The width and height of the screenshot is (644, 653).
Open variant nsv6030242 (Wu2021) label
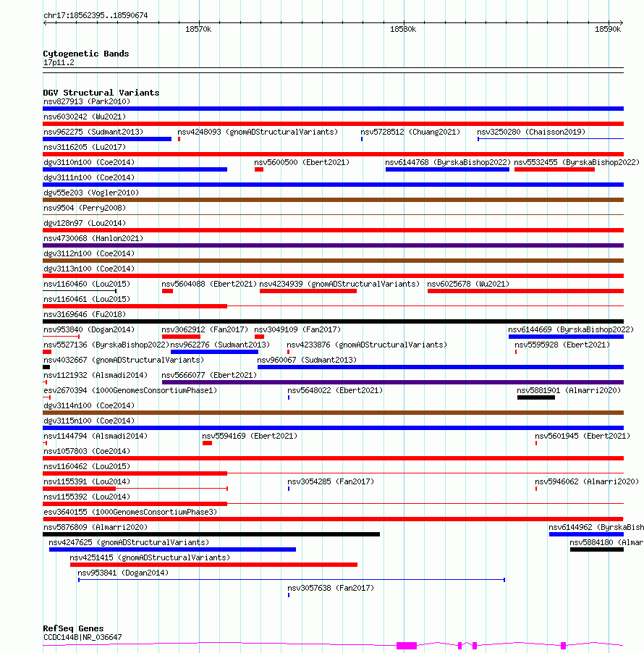[85, 117]
